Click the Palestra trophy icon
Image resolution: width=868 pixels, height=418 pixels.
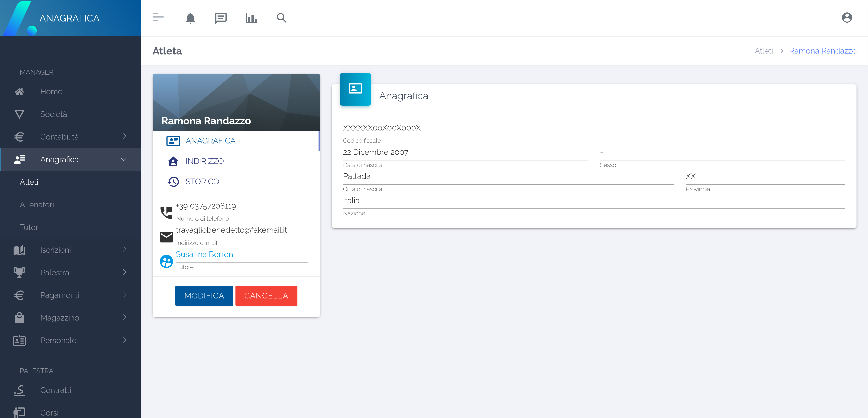pos(20,273)
